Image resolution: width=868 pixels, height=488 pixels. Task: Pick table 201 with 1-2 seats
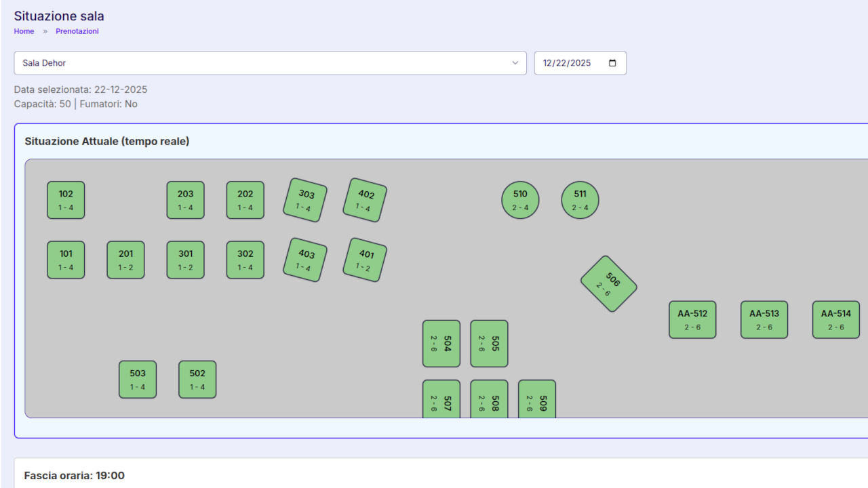pyautogui.click(x=125, y=260)
